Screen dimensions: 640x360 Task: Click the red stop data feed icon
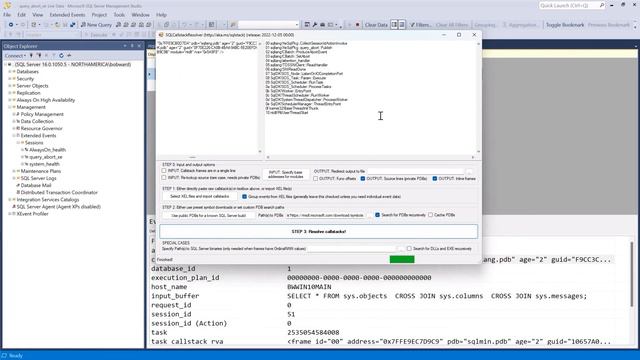pos(358,25)
